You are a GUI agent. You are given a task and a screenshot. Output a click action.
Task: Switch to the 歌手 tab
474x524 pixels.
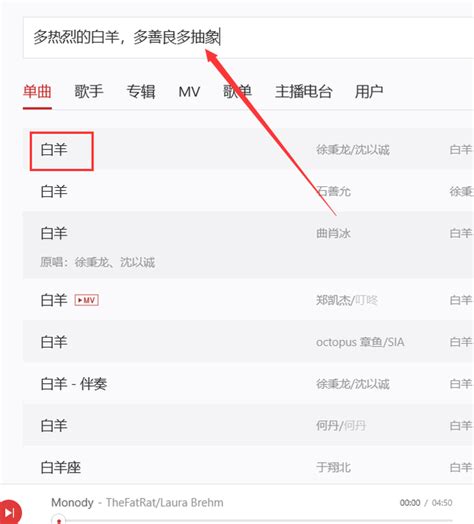[89, 91]
